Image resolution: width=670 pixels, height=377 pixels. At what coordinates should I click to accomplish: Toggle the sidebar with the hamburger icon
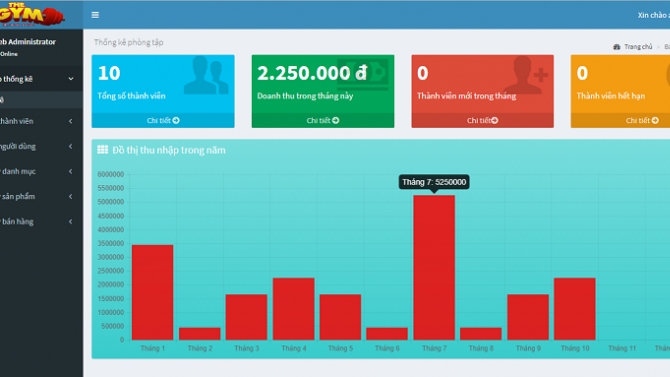point(95,15)
